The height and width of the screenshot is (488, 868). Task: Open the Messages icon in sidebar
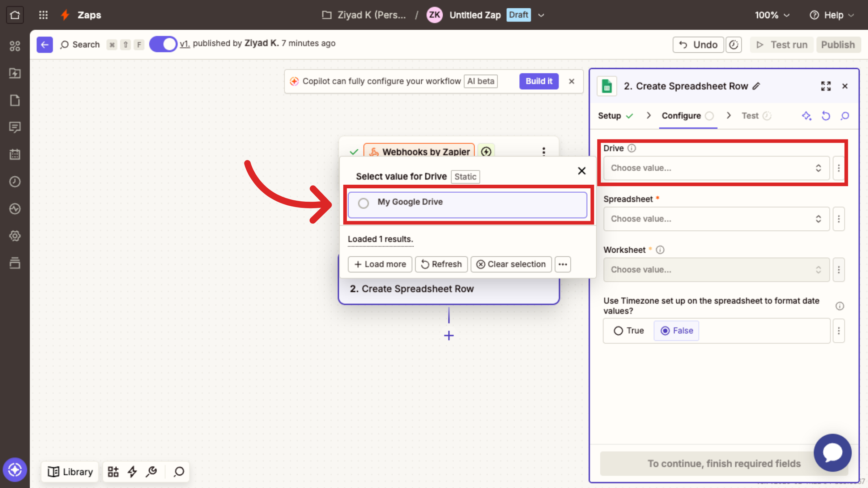pyautogui.click(x=15, y=127)
